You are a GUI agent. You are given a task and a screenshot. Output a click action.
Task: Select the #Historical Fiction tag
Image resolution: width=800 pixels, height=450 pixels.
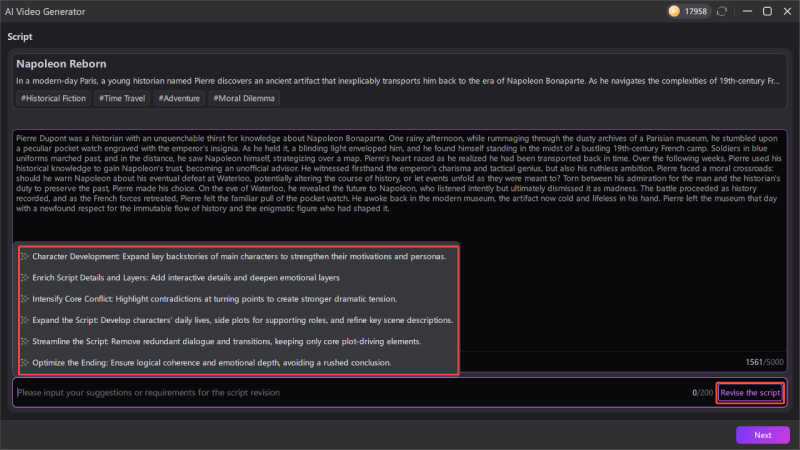(52, 98)
